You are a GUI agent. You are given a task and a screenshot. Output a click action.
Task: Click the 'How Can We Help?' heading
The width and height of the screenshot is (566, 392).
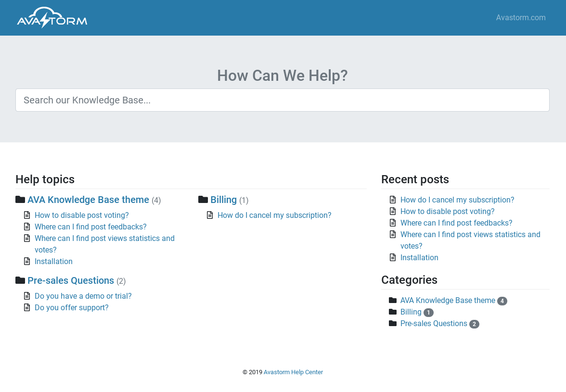pyautogui.click(x=282, y=76)
